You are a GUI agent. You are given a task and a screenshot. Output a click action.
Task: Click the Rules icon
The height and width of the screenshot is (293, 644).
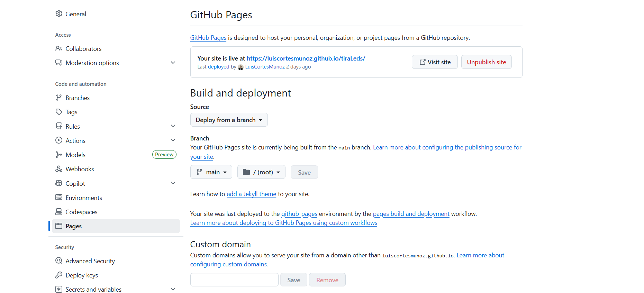coord(59,126)
